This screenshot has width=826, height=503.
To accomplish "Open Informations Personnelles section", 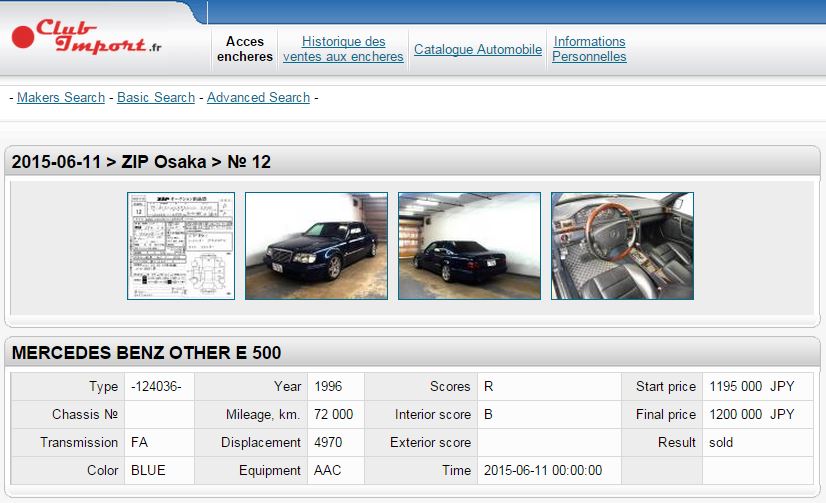I will coord(589,49).
